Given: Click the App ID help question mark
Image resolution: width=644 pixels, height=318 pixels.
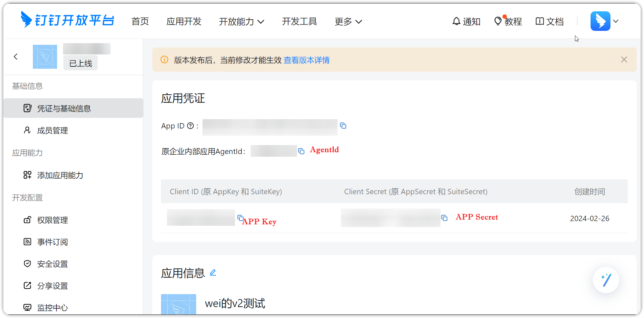Looking at the screenshot, I should (190, 126).
